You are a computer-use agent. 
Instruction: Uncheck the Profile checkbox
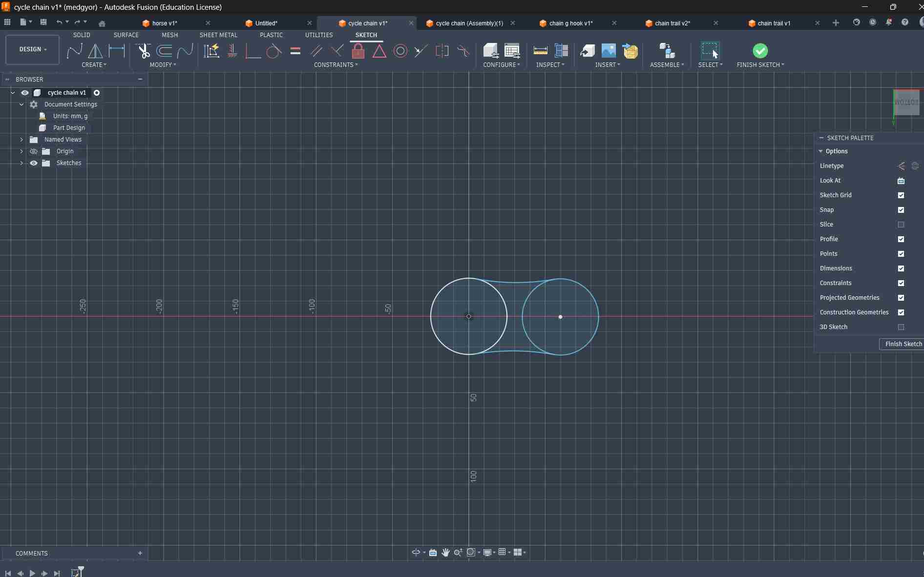pos(901,239)
